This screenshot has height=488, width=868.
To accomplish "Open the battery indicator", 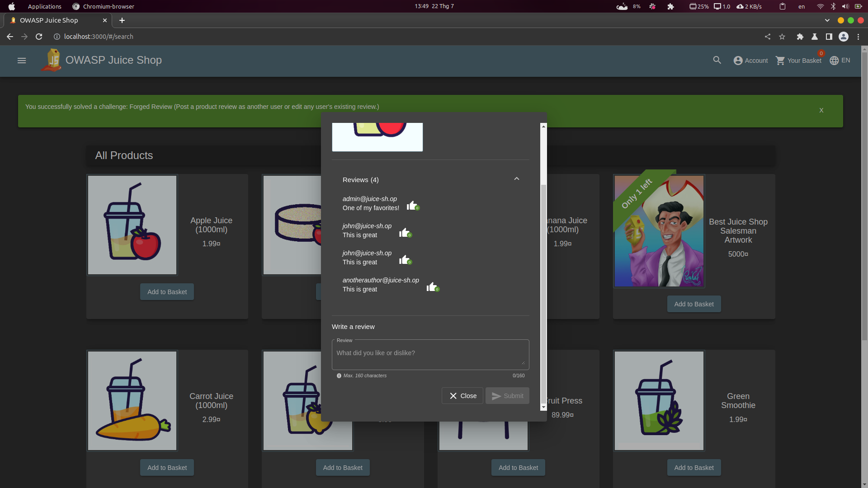I will (x=858, y=6).
